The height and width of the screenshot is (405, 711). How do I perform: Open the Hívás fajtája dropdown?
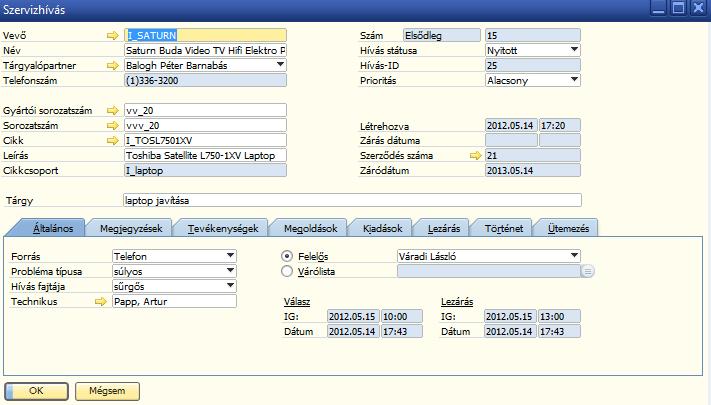click(230, 286)
